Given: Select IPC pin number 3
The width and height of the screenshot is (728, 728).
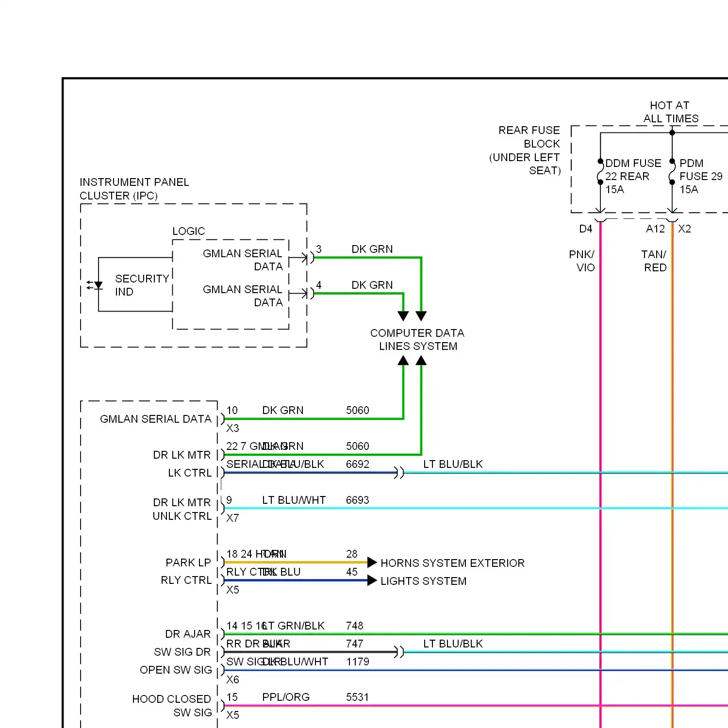Looking at the screenshot, I should point(319,249).
